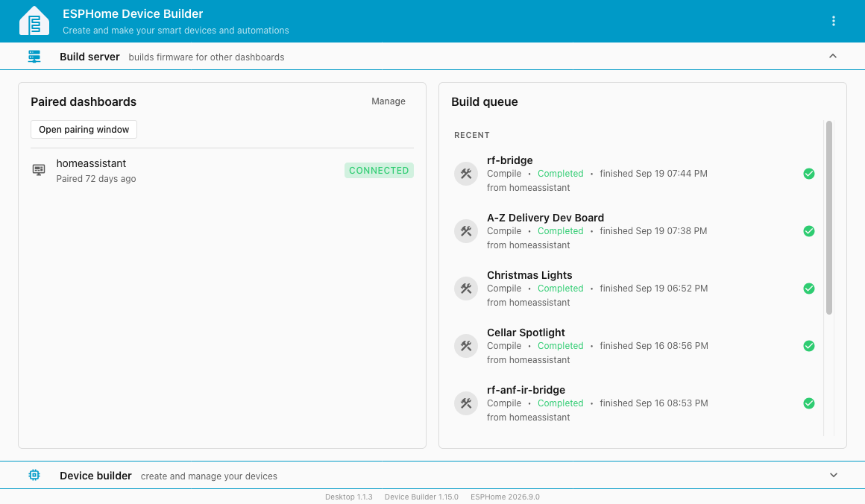
Task: Click 'finished Sep 16 08:53 PM' timestamp
Action: click(654, 403)
